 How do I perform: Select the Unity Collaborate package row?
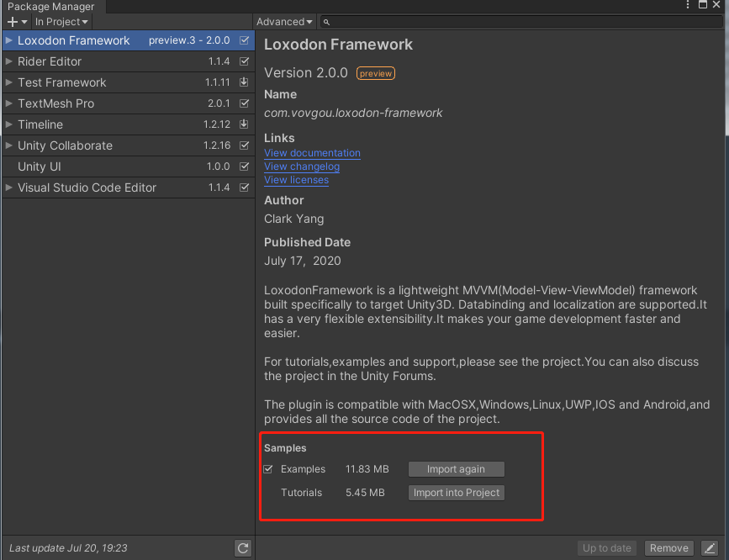pos(129,145)
